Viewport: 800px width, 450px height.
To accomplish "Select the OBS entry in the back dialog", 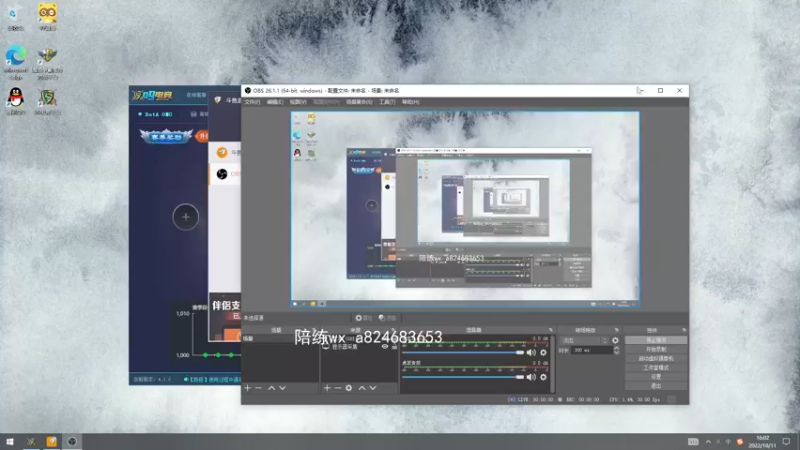I will 225,174.
